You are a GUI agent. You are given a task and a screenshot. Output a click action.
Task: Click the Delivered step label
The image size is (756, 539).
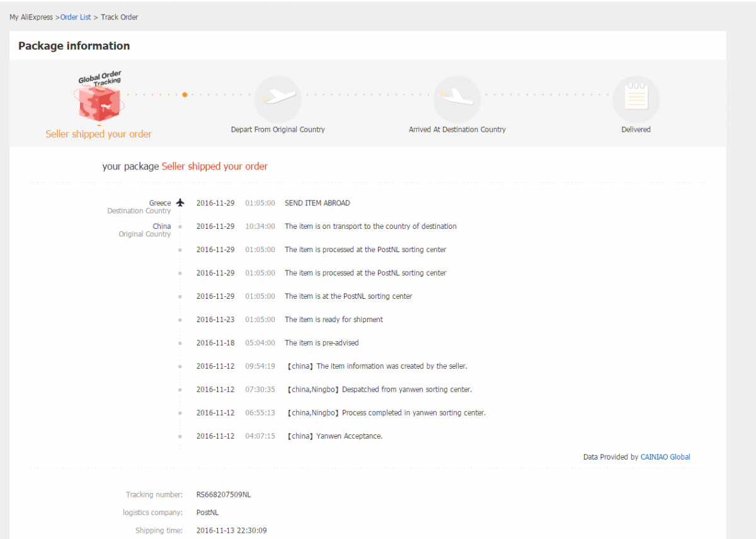[x=636, y=129]
